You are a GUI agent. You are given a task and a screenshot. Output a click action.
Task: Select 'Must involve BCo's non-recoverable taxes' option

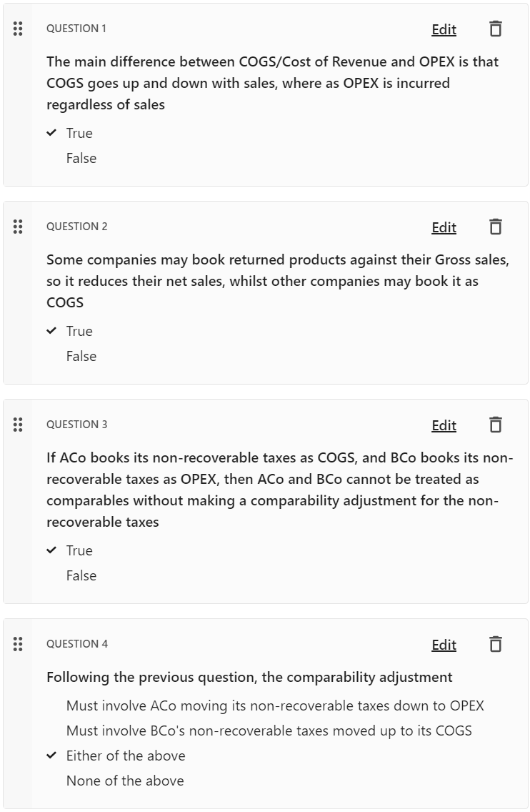pyautogui.click(x=269, y=731)
